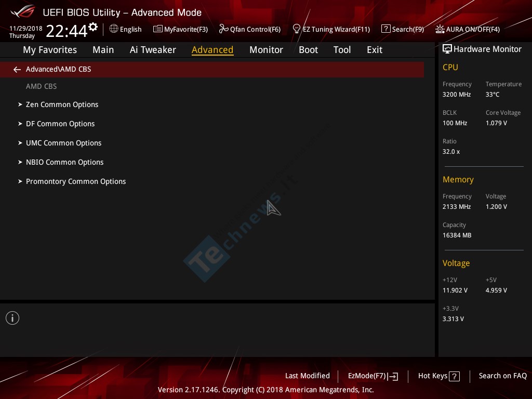Switch to the Ai Tweaker tab

click(153, 50)
